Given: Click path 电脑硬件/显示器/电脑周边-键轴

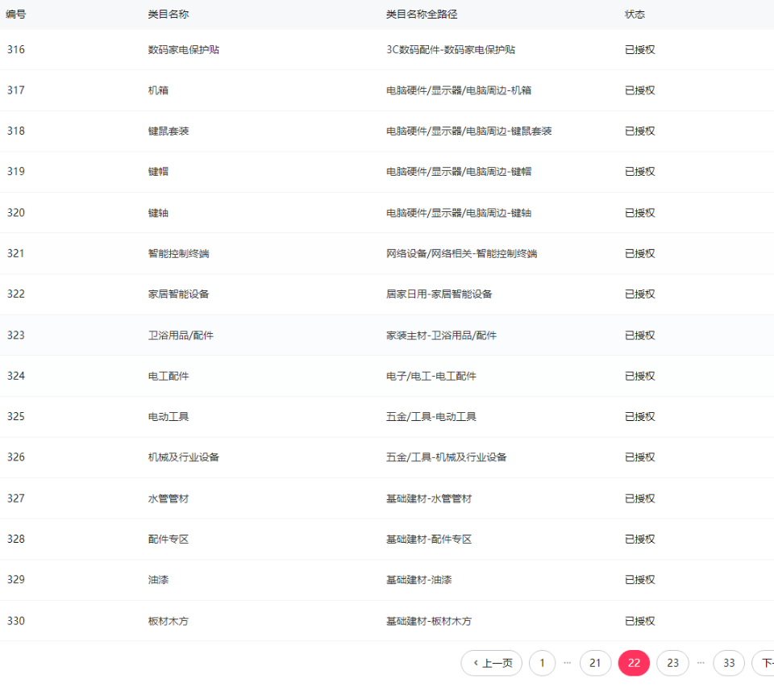Looking at the screenshot, I should 459,213.
